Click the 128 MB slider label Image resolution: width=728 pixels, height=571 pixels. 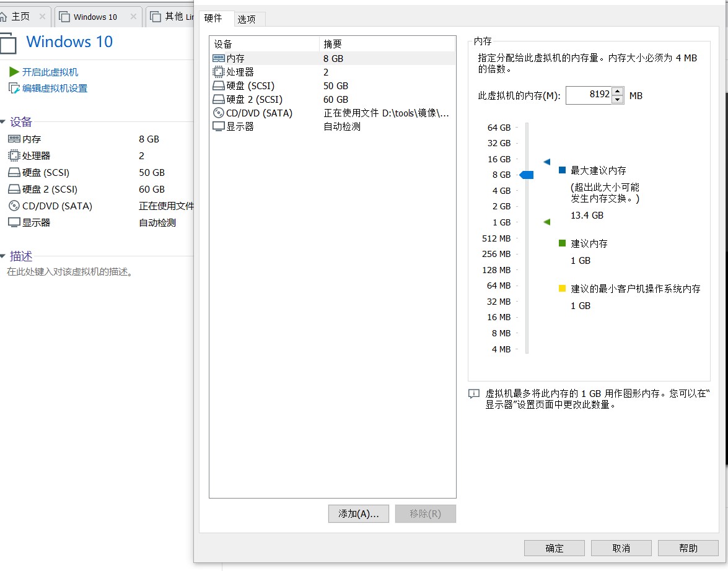click(x=496, y=270)
